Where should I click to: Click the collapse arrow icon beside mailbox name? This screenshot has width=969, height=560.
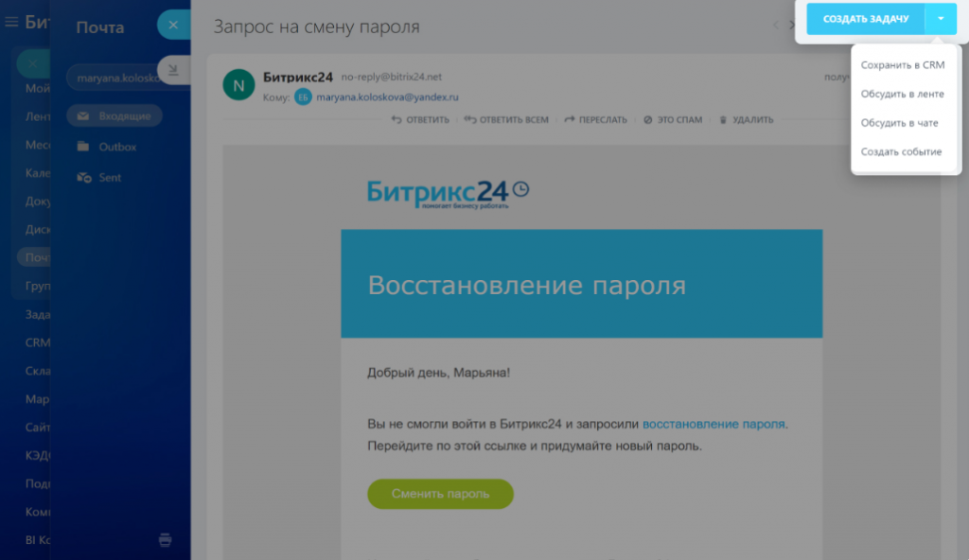tap(174, 70)
